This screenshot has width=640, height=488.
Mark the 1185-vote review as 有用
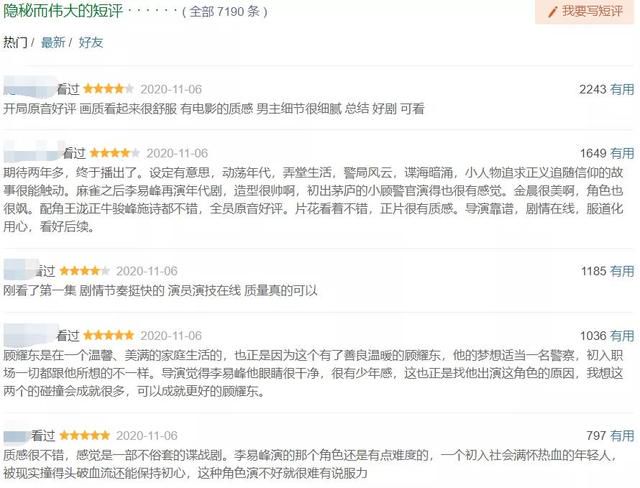(622, 271)
